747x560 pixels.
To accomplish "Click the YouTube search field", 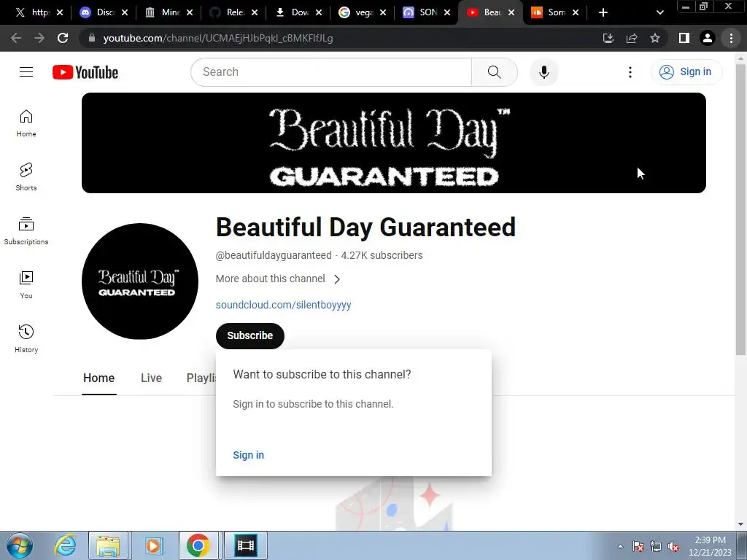I will tap(331, 72).
